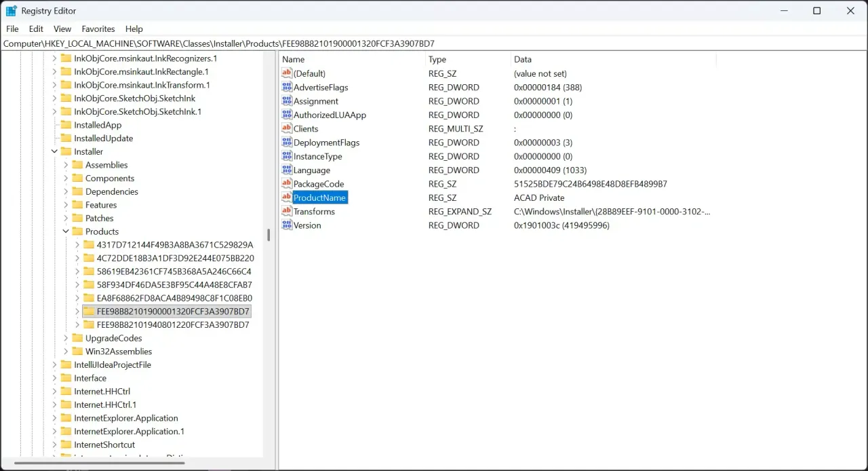Collapse the Products tree node
This screenshot has width=868, height=471.
coord(66,231)
